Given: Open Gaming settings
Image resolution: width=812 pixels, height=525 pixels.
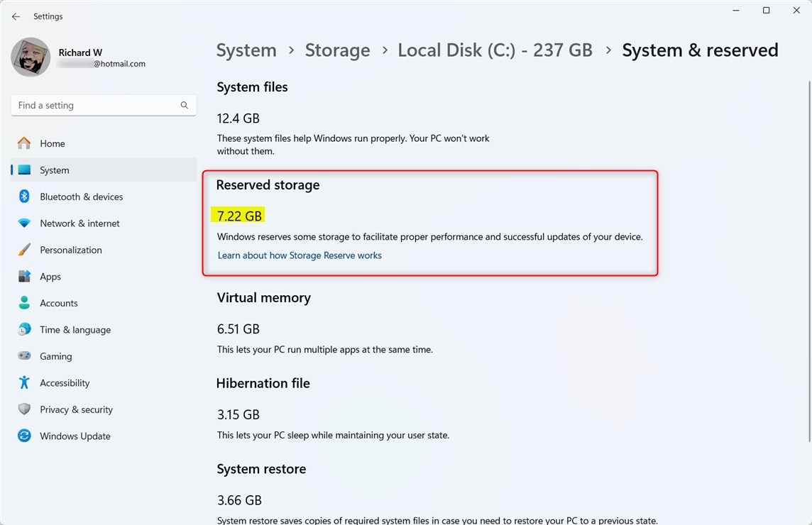Looking at the screenshot, I should click(54, 355).
